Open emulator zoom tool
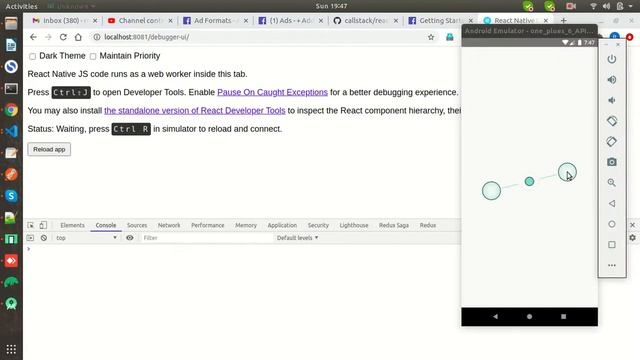Viewport: 640px width, 360px height. (611, 182)
